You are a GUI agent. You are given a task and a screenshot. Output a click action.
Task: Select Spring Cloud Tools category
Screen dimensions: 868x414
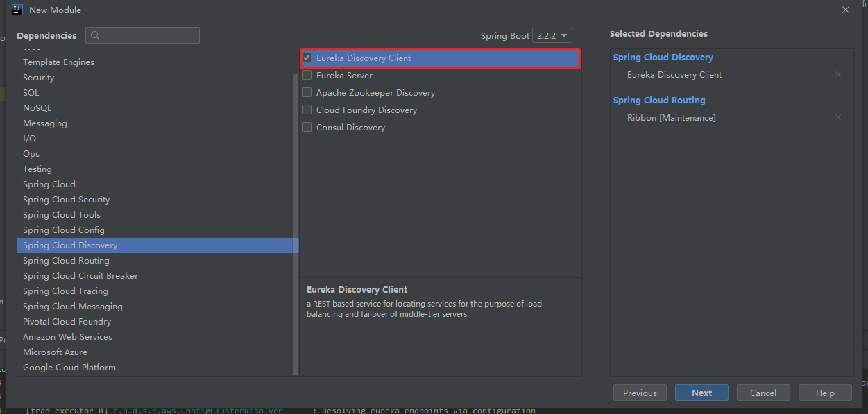click(157, 215)
